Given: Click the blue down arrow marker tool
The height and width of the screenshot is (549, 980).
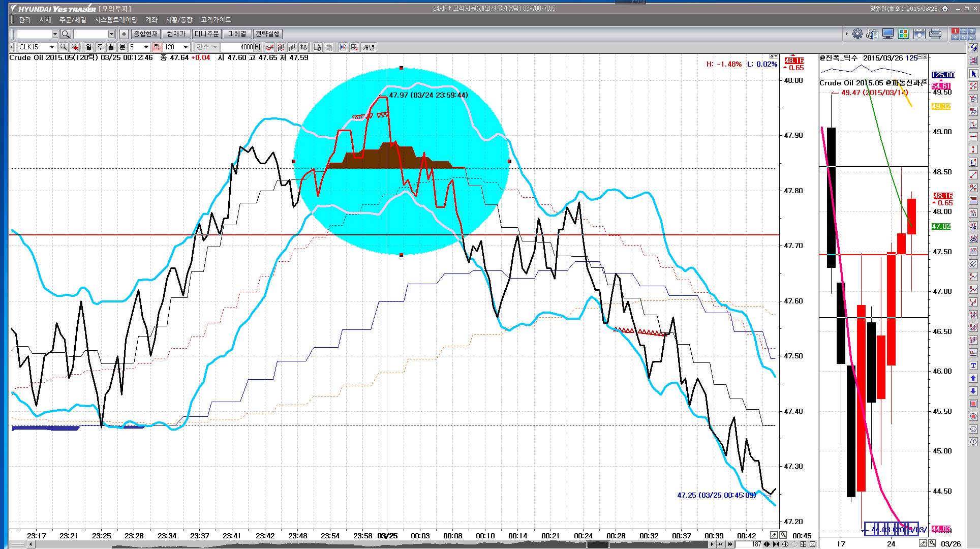Looking at the screenshot, I should pyautogui.click(x=973, y=391).
